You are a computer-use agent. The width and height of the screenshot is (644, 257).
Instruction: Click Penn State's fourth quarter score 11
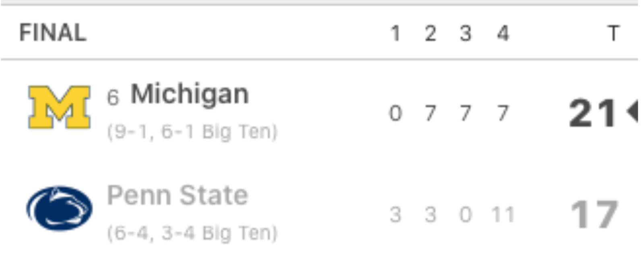pos(503,215)
